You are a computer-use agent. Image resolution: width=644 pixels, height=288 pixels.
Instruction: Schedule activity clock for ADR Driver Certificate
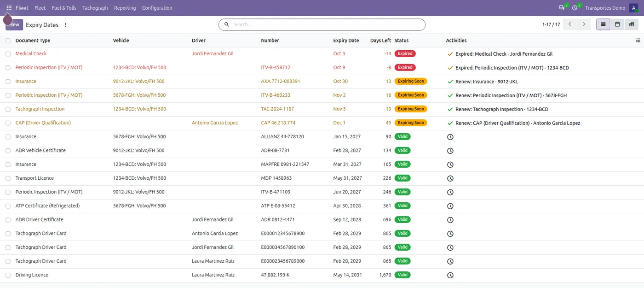pos(450,220)
